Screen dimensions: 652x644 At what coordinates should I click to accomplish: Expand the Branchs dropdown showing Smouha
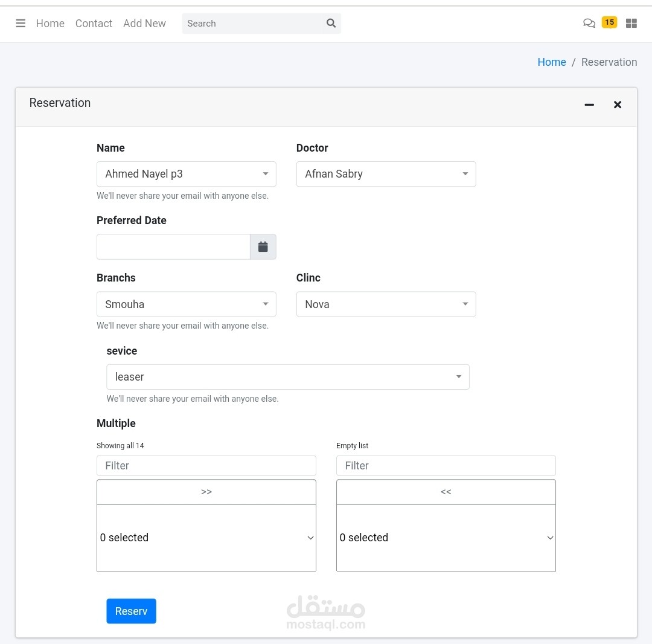coord(186,304)
